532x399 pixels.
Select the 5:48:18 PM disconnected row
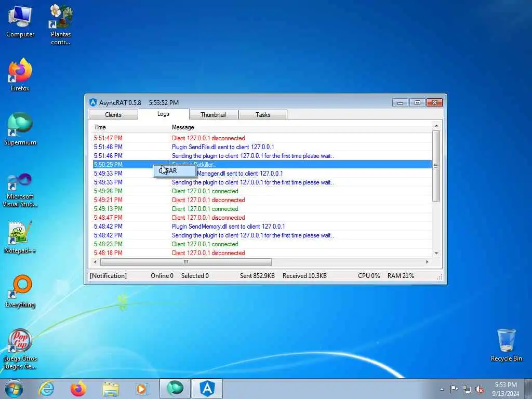pyautogui.click(x=262, y=253)
